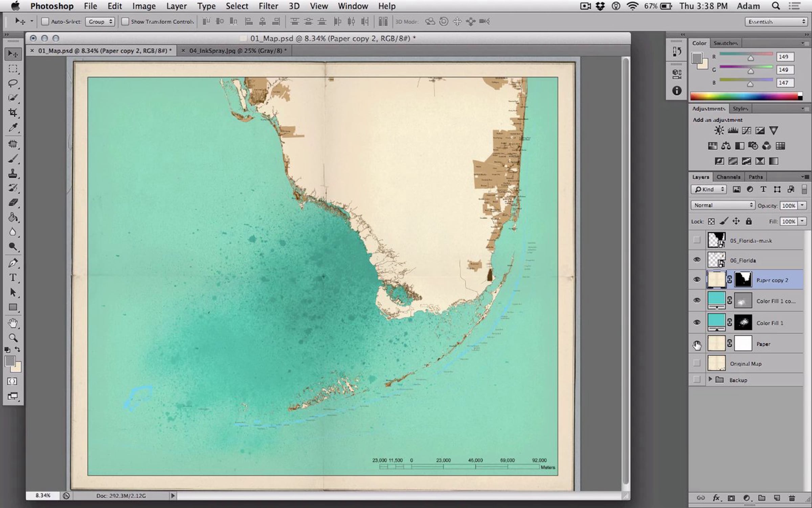Select the Brush tool

(x=13, y=158)
